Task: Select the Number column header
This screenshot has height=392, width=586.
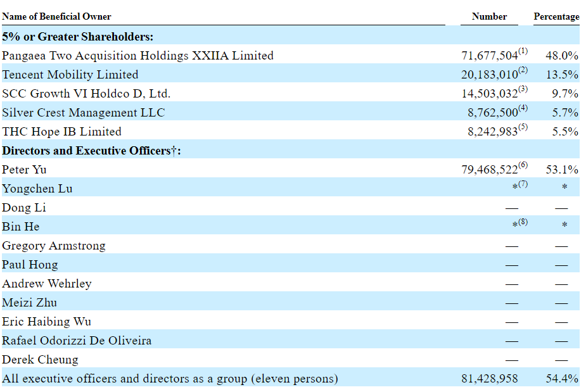Action: [x=489, y=16]
